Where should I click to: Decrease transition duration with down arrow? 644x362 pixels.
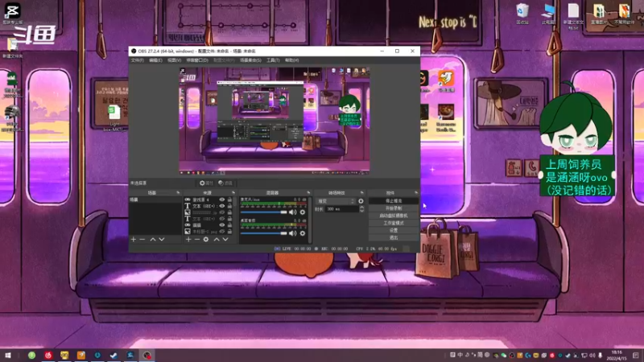click(x=361, y=211)
